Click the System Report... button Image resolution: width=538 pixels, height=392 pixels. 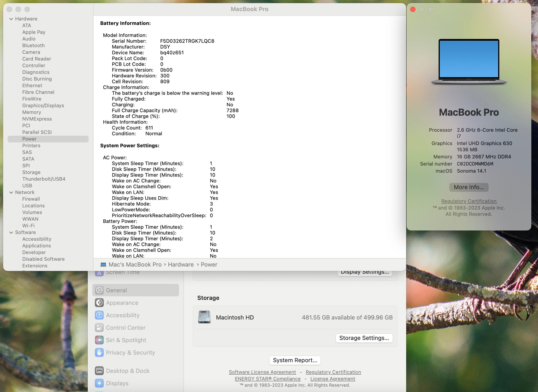pyautogui.click(x=295, y=360)
